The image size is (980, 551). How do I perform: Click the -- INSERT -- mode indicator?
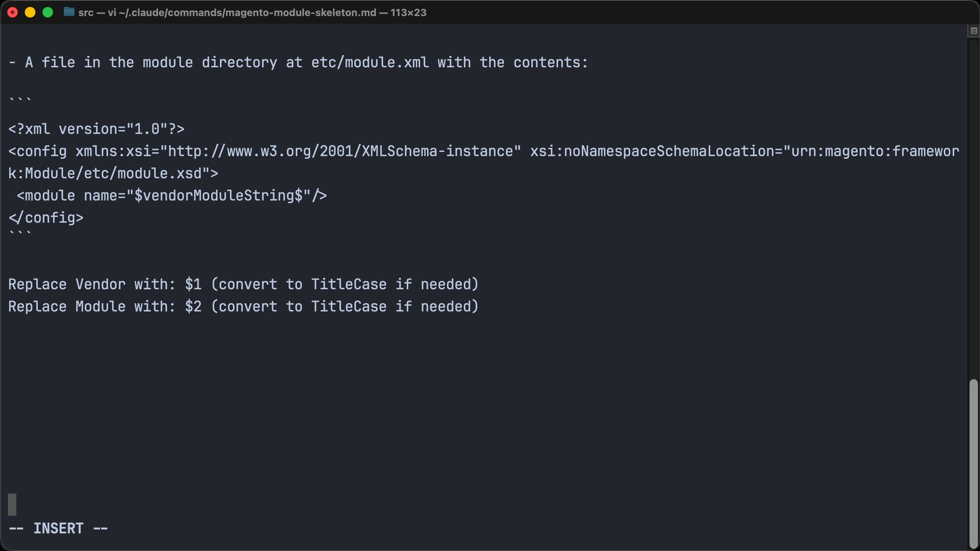pyautogui.click(x=58, y=529)
